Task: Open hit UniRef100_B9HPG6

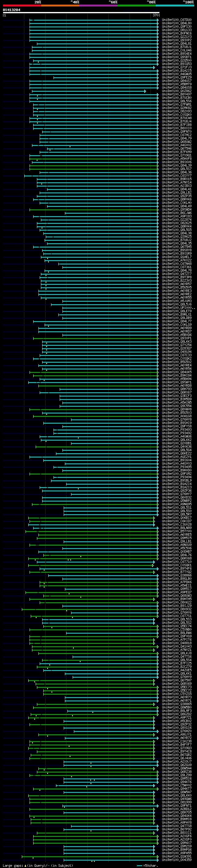Action: 176,850
